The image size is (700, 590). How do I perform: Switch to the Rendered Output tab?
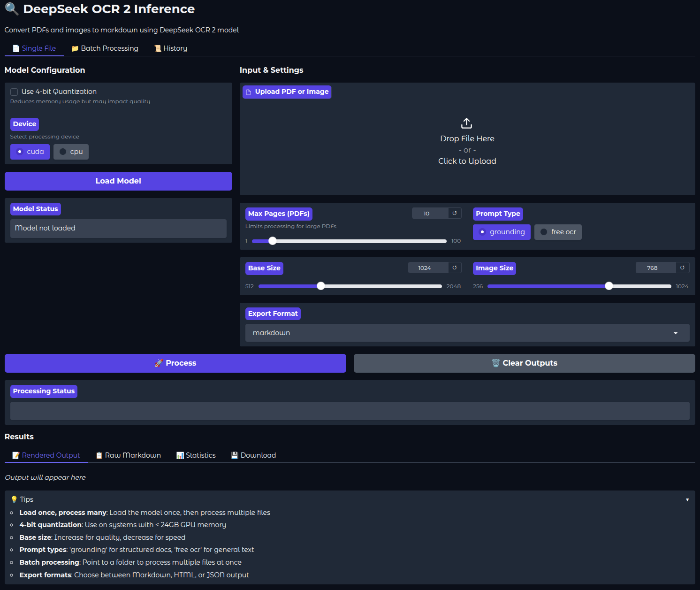coord(46,455)
